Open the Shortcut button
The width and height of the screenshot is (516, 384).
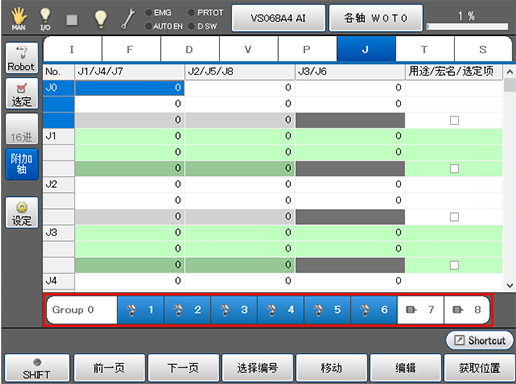(479, 340)
